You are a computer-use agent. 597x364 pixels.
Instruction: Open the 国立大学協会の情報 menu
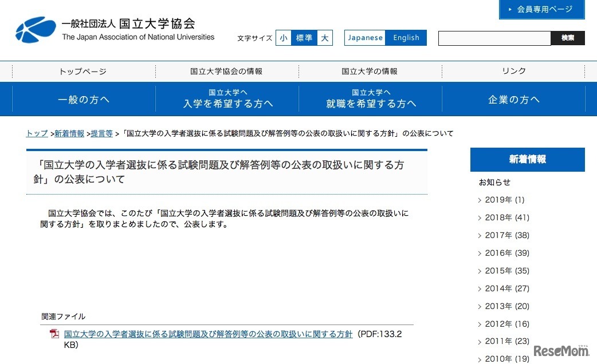pyautogui.click(x=226, y=71)
